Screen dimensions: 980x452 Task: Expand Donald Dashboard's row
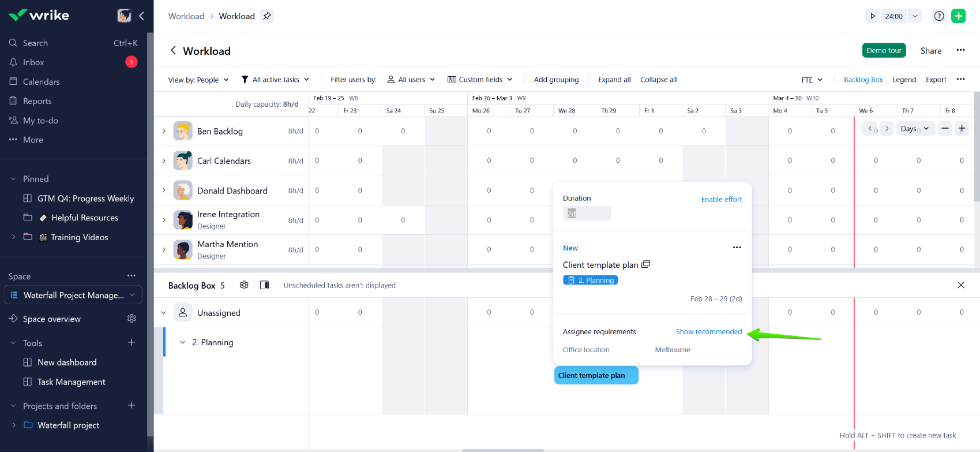click(x=164, y=190)
